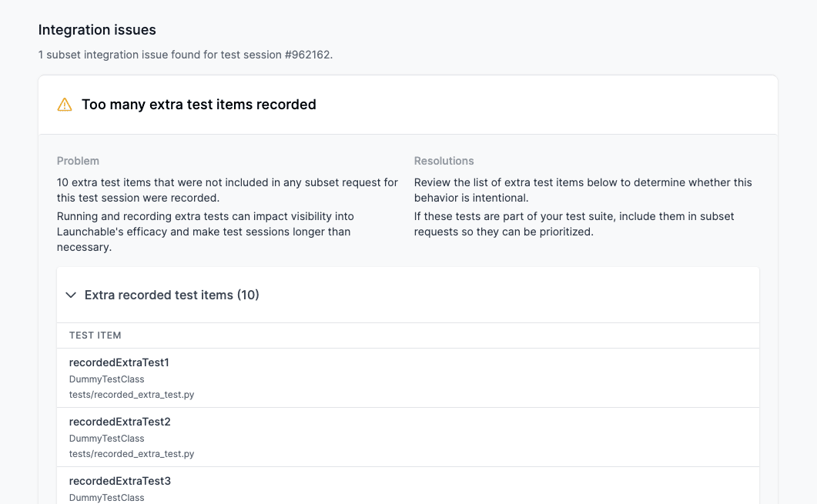This screenshot has height=504, width=817.
Task: Click the test session #962162 summary text
Action: (x=186, y=55)
